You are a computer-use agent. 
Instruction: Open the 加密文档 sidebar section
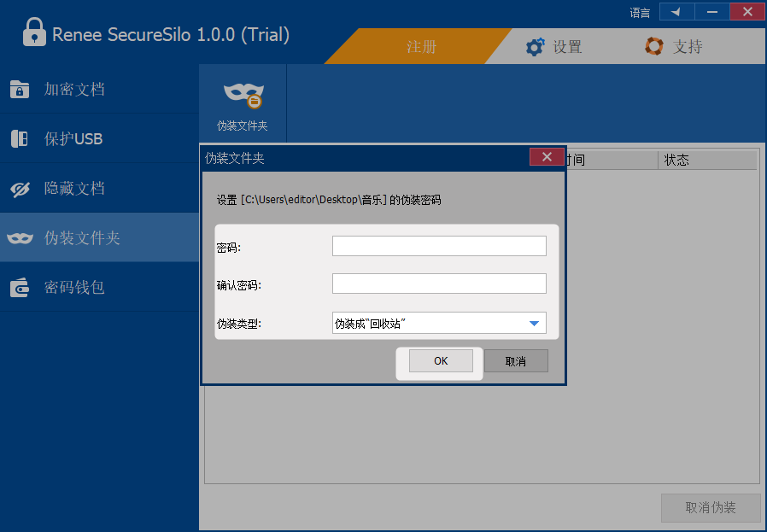tap(99, 89)
